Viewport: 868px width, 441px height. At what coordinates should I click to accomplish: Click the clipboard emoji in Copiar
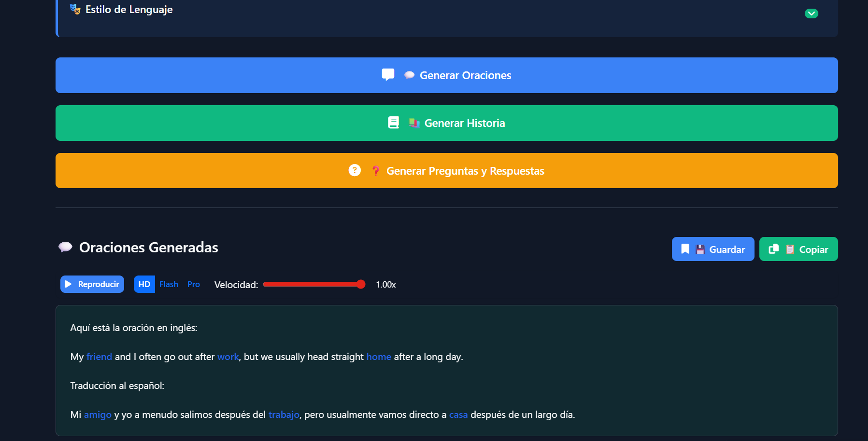790,249
